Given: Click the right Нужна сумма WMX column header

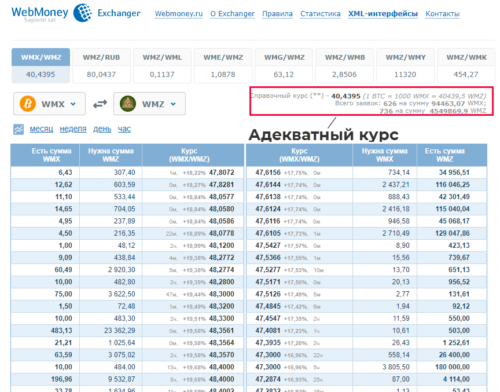Looking at the screenshot, I should click(385, 155).
